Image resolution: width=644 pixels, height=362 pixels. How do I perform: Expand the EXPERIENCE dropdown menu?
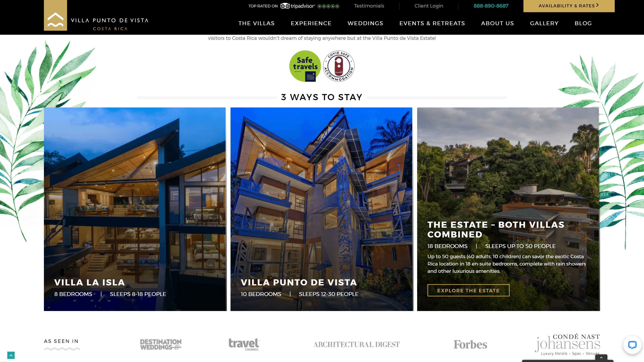(311, 23)
